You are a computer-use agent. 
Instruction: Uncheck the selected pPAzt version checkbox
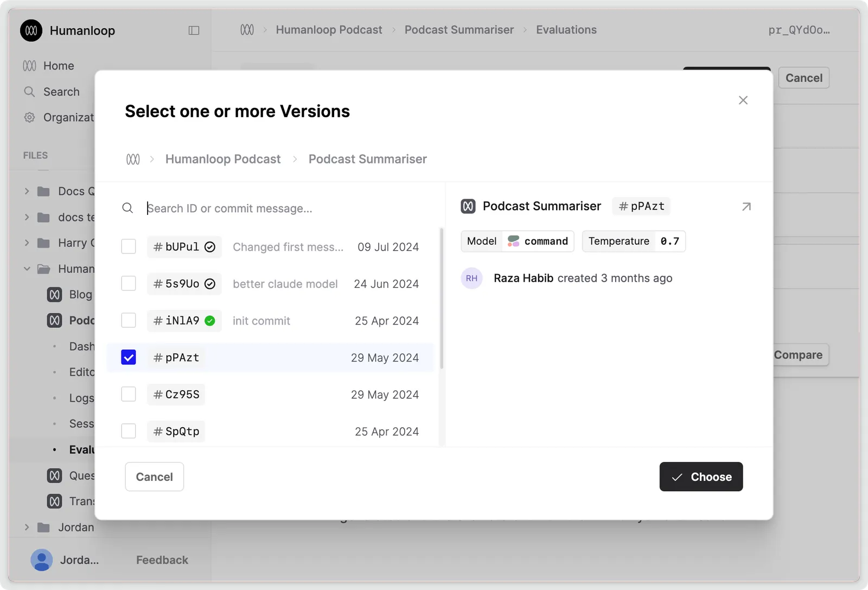(x=129, y=357)
